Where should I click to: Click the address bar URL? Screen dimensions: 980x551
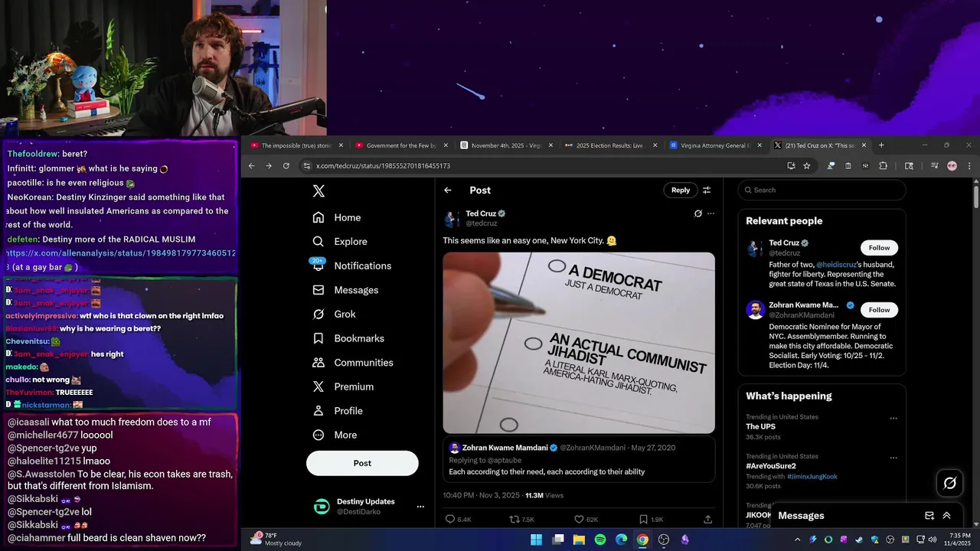(x=383, y=166)
